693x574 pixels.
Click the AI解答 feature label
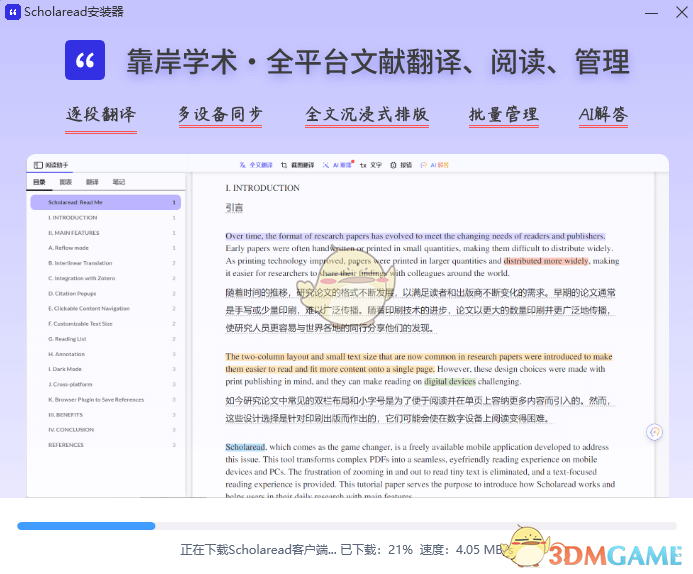603,114
